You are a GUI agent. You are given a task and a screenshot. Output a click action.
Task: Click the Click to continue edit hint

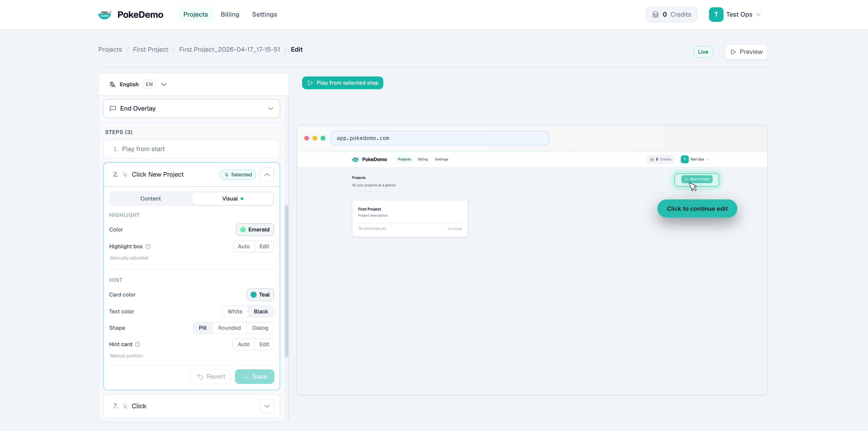tap(697, 209)
